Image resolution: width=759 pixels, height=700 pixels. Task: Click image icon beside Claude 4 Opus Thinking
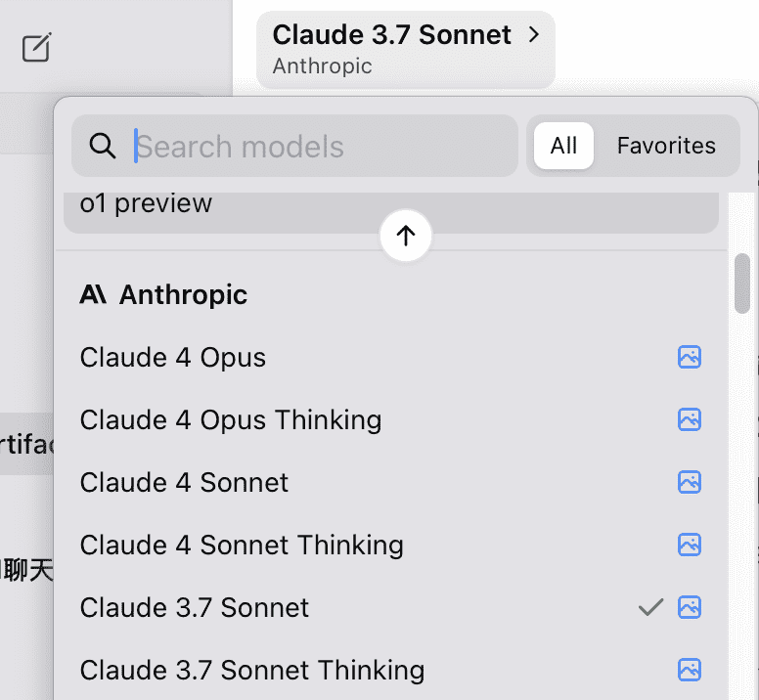coord(690,419)
